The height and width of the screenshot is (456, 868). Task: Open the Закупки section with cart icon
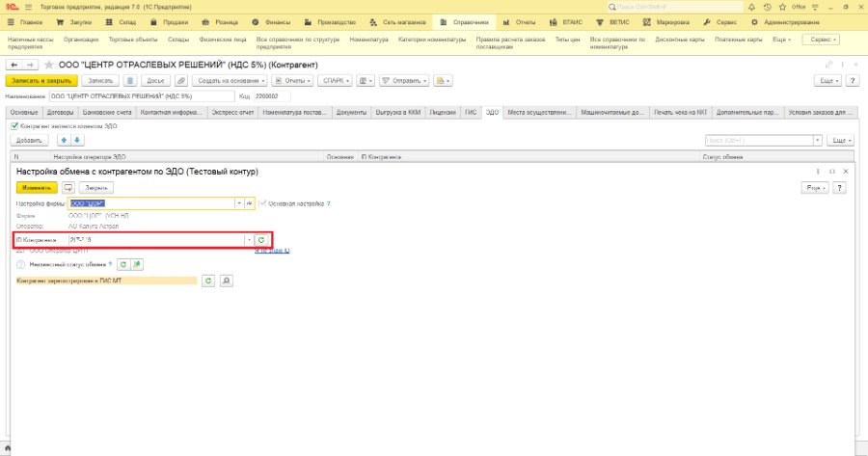pyautogui.click(x=73, y=22)
